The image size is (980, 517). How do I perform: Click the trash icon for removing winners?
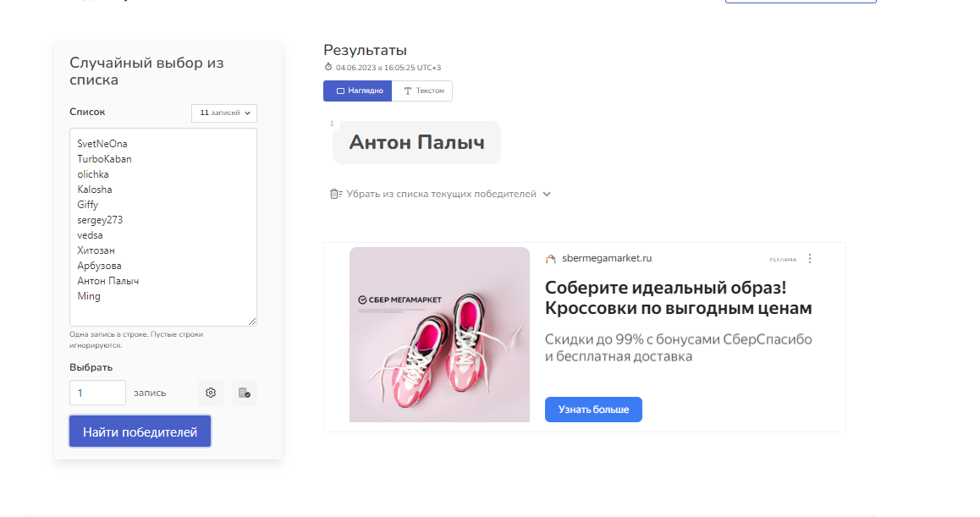(x=336, y=194)
